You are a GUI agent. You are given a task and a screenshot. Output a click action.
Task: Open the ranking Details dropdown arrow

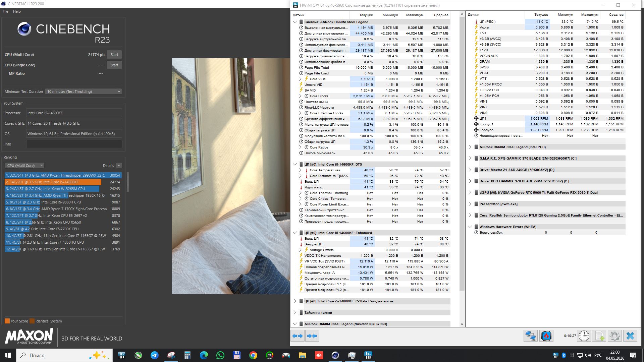click(x=119, y=166)
